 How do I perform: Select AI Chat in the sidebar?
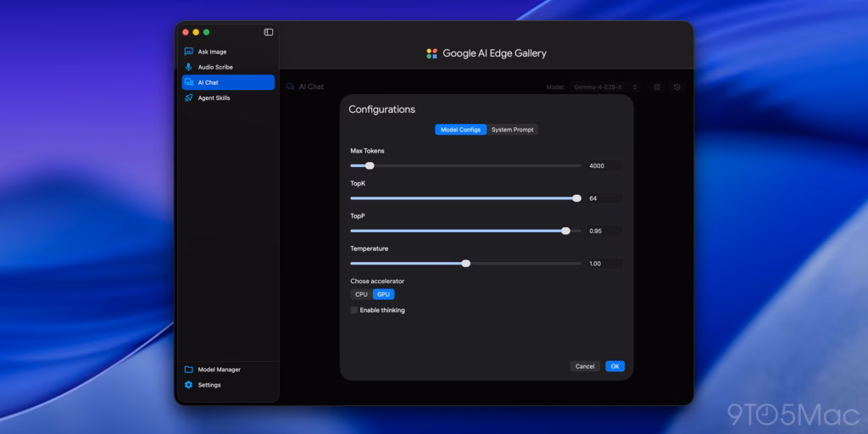[228, 82]
